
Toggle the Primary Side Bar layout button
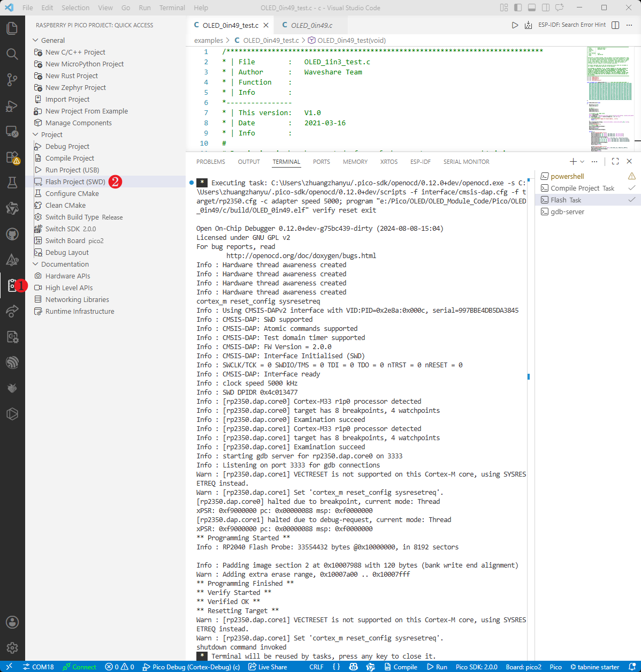(518, 7)
